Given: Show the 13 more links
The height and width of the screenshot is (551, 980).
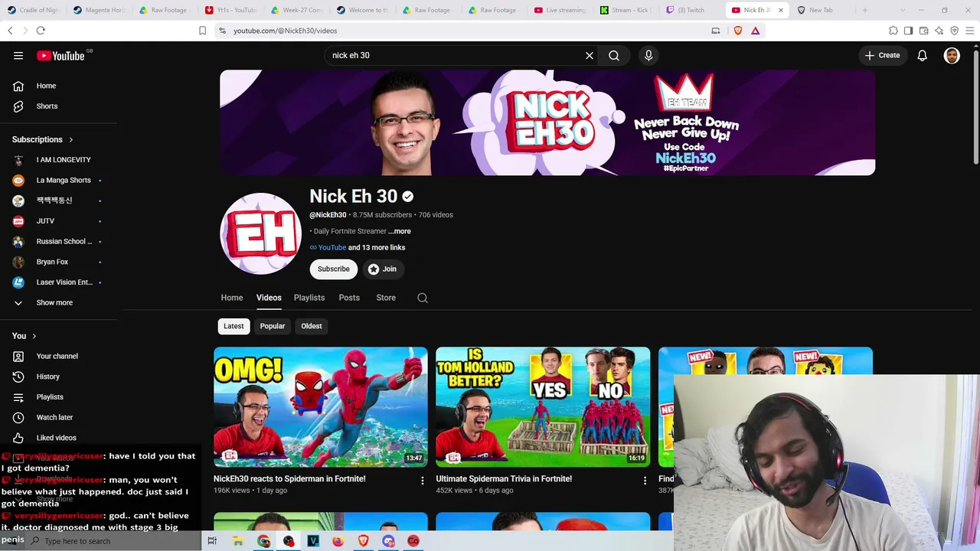Looking at the screenshot, I should click(x=377, y=247).
